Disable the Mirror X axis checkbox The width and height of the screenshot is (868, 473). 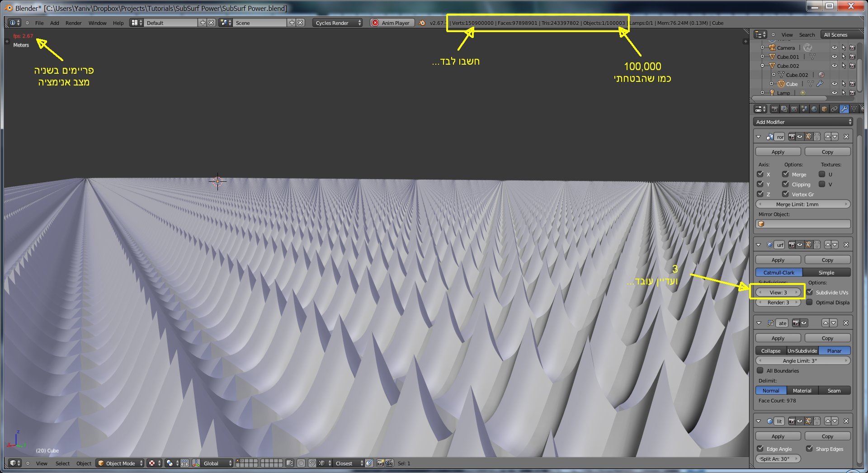click(760, 174)
